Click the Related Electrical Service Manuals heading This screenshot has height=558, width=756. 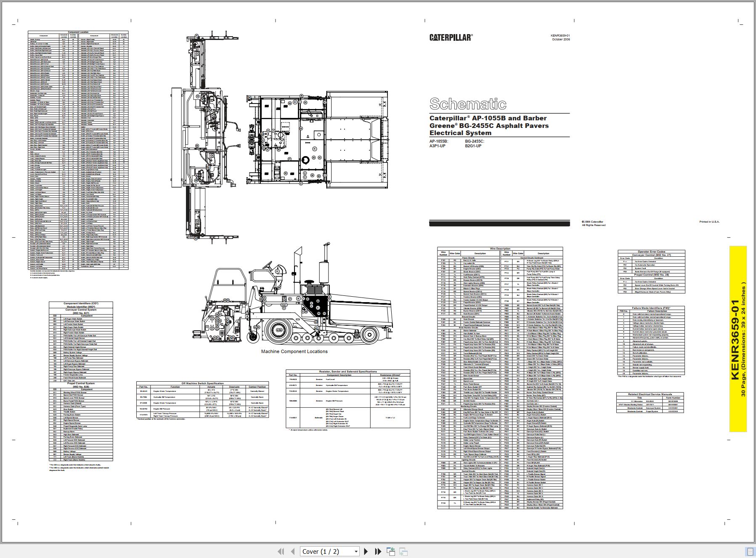click(650, 394)
